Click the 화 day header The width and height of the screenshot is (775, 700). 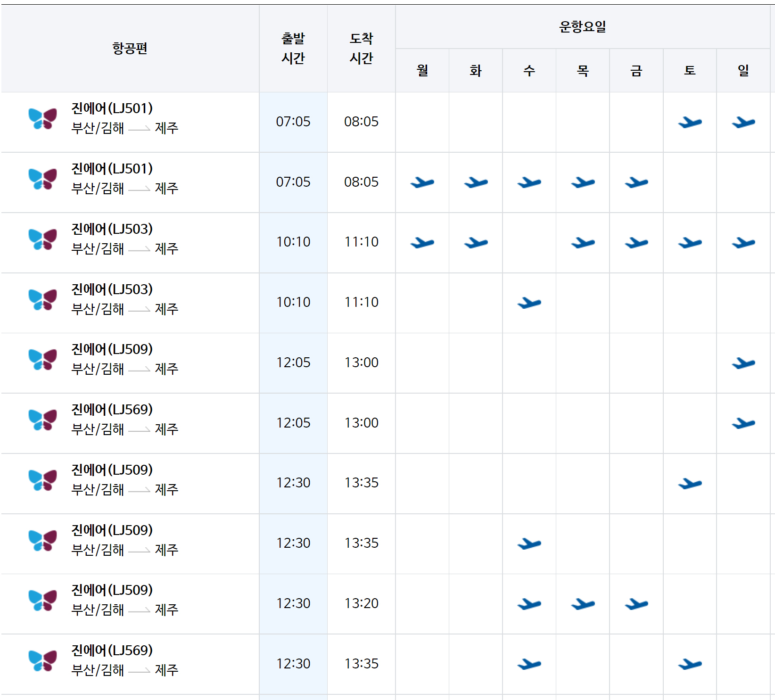click(476, 70)
